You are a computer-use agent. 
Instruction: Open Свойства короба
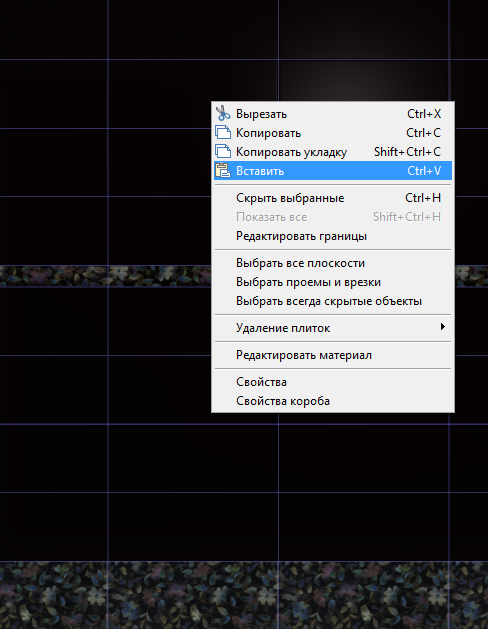click(333, 401)
